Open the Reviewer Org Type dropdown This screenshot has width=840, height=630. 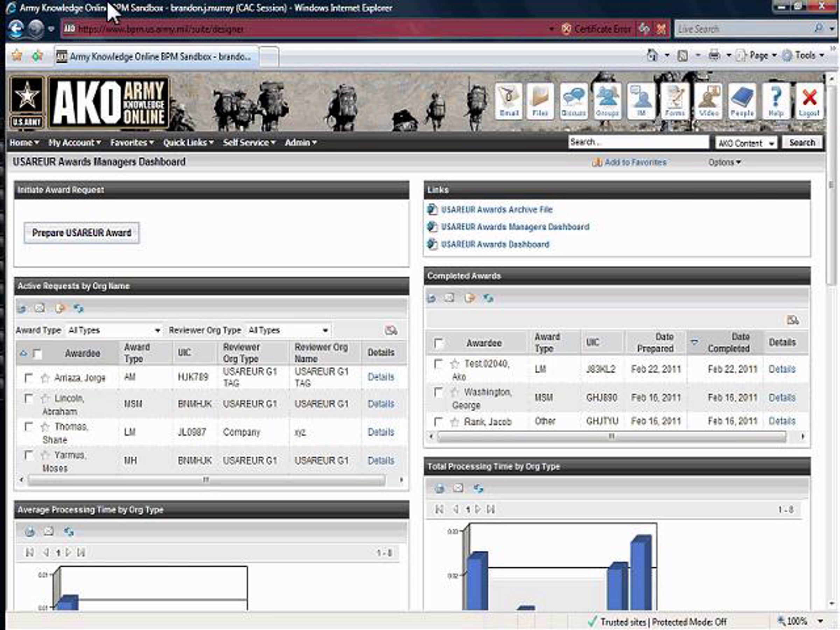pyautogui.click(x=325, y=330)
